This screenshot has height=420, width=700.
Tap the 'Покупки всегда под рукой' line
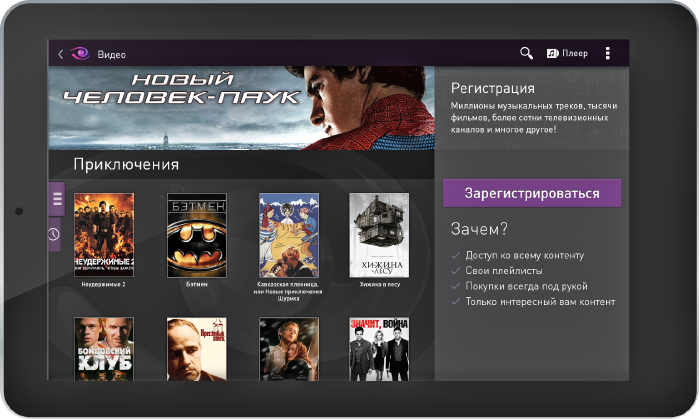526,286
